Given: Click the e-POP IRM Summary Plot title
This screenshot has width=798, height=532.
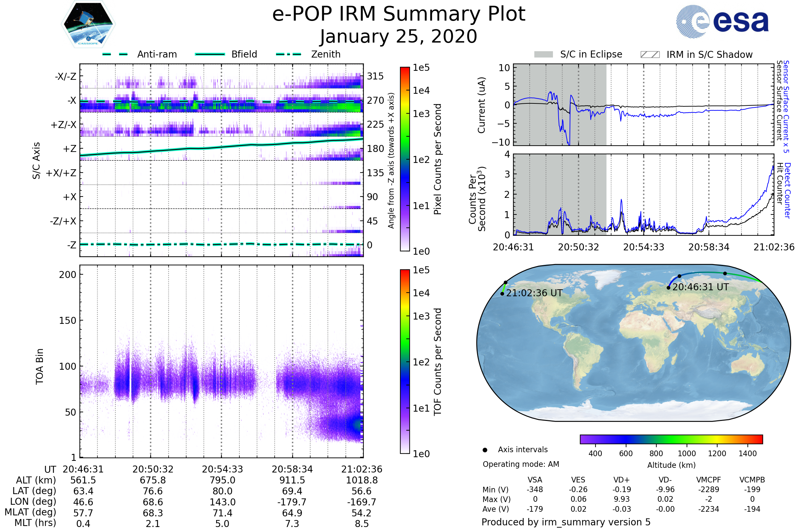Looking at the screenshot, I should (x=399, y=14).
